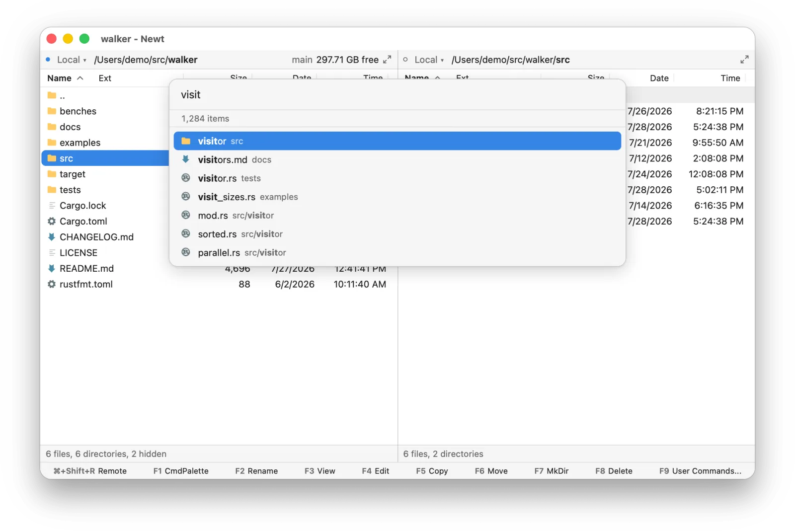The height and width of the screenshot is (532, 795).
Task: Click the left pane path /Users/demo/src/walker
Action: click(146, 60)
